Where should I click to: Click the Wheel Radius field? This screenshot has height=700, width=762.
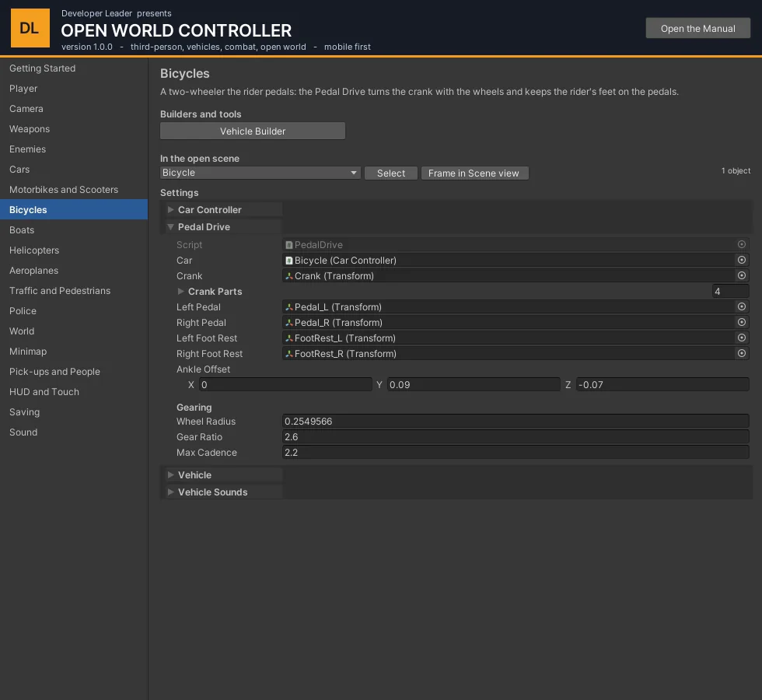tap(516, 421)
